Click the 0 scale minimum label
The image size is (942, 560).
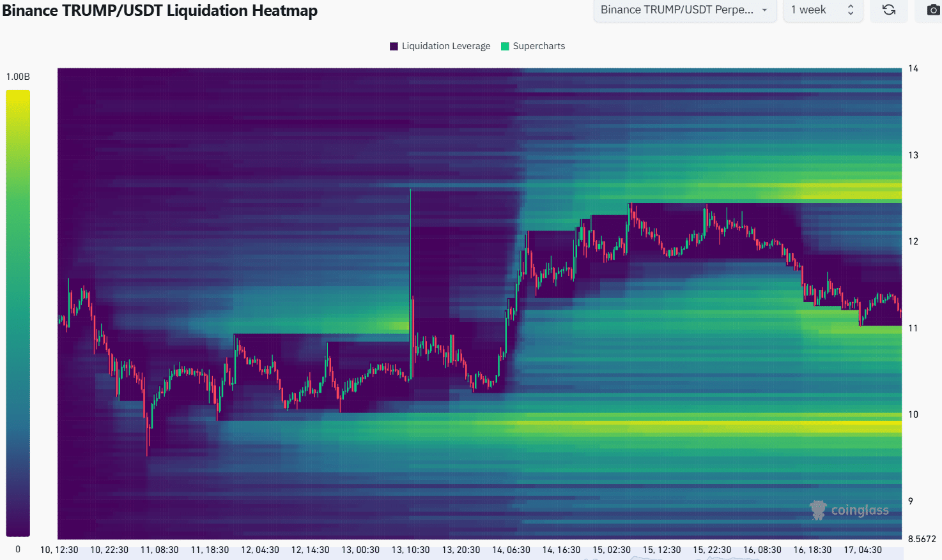[x=18, y=549]
